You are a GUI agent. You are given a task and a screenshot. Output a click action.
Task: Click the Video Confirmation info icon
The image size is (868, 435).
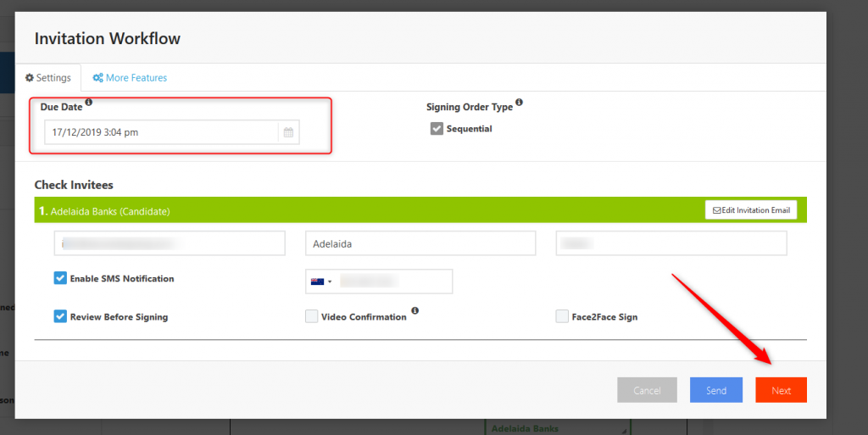[414, 311]
